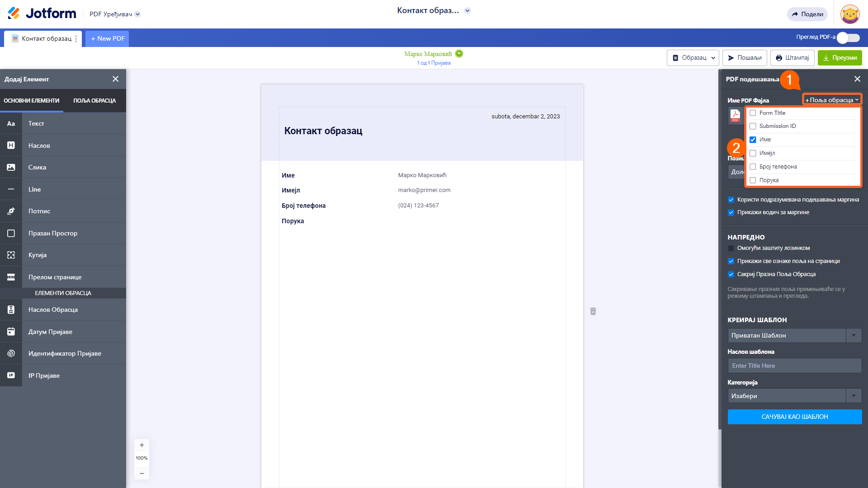
Task: Select the Потпис signature element icon
Action: click(x=11, y=211)
